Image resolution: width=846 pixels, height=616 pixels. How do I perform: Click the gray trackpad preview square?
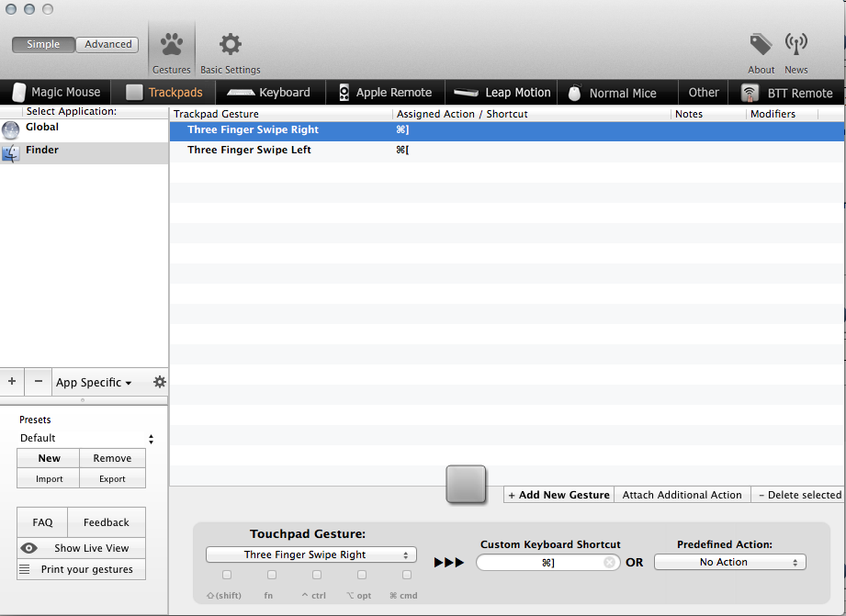click(x=466, y=485)
